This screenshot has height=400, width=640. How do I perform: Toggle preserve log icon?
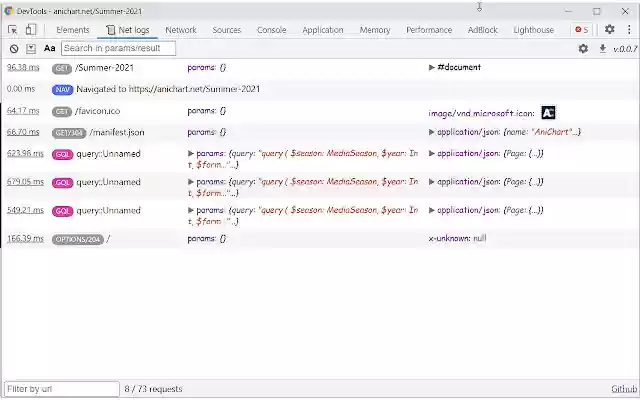pos(31,49)
